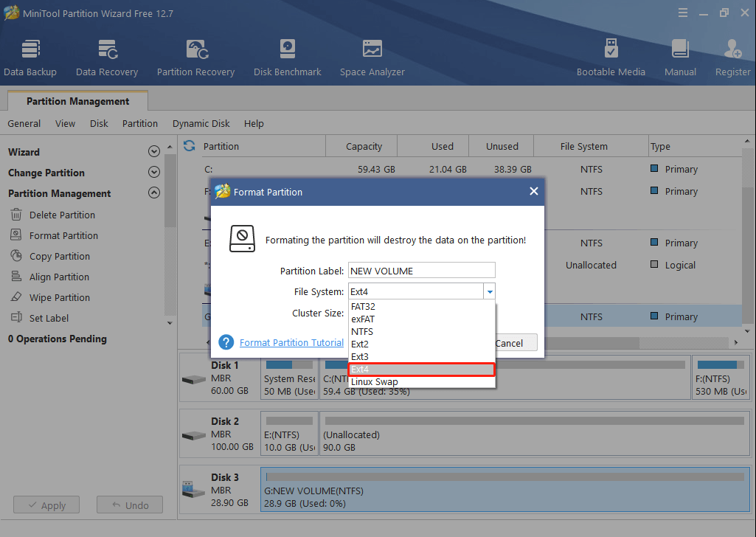Choose Ext2 from file system list
756x537 pixels.
click(x=421, y=344)
